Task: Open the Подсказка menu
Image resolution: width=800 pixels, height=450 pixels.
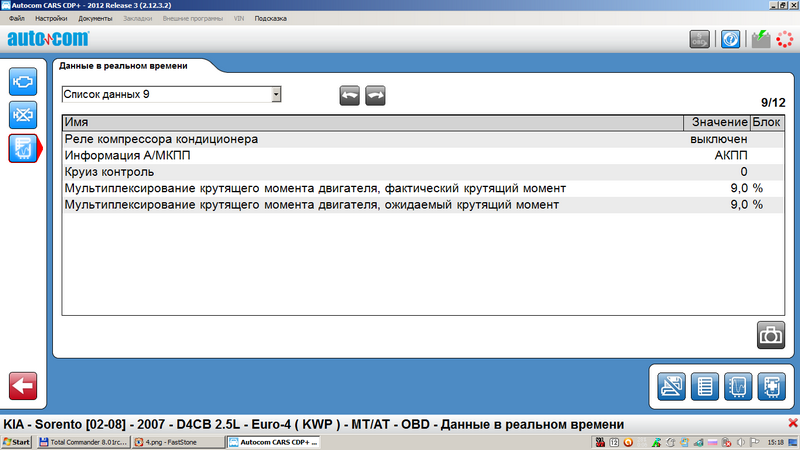Action: tap(270, 18)
